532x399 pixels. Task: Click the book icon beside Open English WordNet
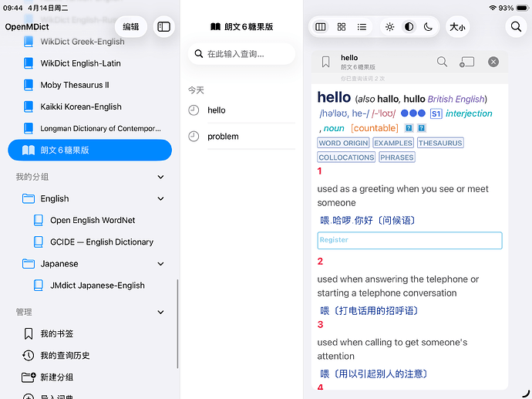(39, 221)
